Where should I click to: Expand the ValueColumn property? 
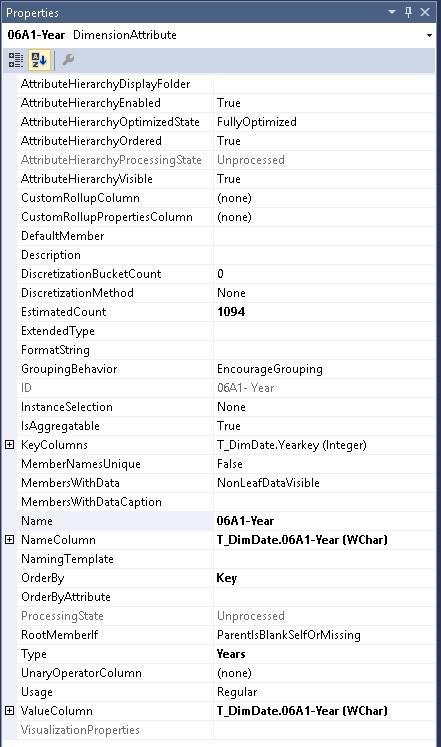10,710
